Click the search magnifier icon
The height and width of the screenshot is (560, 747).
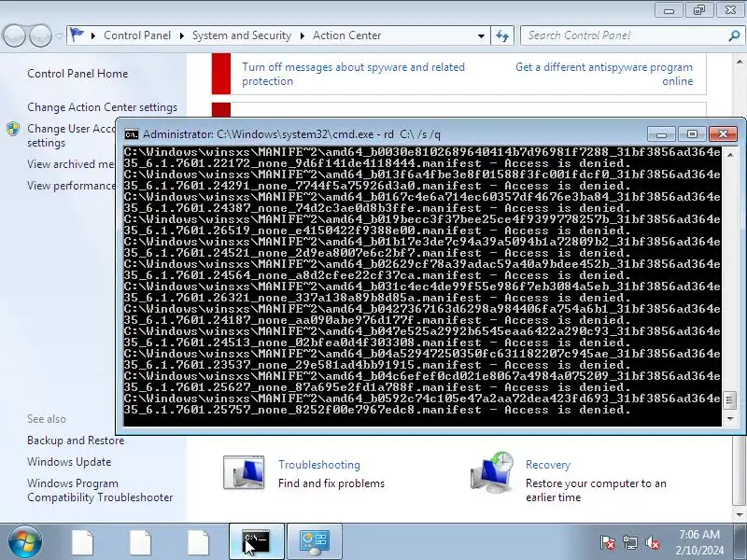pyautogui.click(x=734, y=35)
